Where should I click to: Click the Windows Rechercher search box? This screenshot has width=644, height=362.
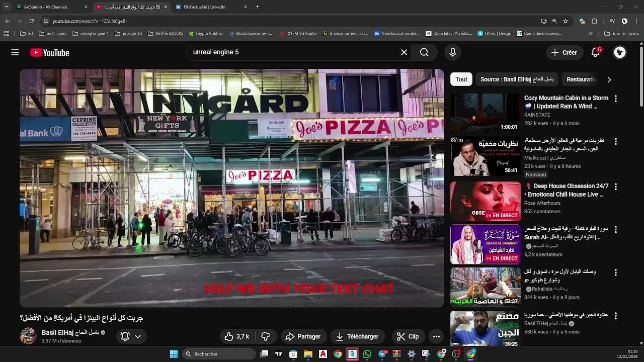pyautogui.click(x=219, y=354)
